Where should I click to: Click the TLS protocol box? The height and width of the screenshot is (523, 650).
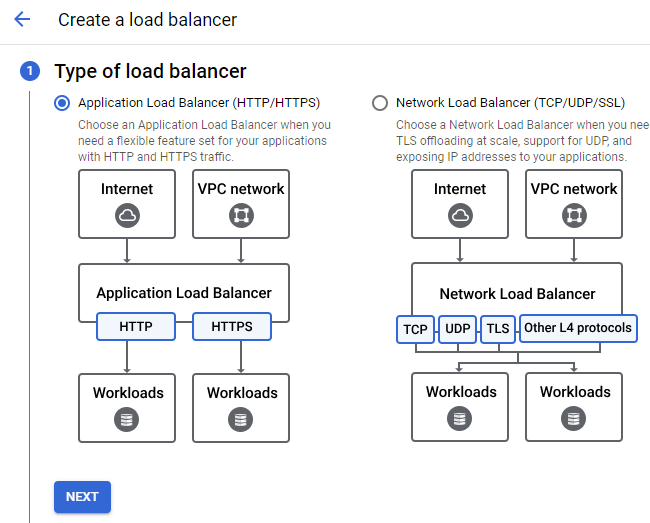tap(498, 328)
